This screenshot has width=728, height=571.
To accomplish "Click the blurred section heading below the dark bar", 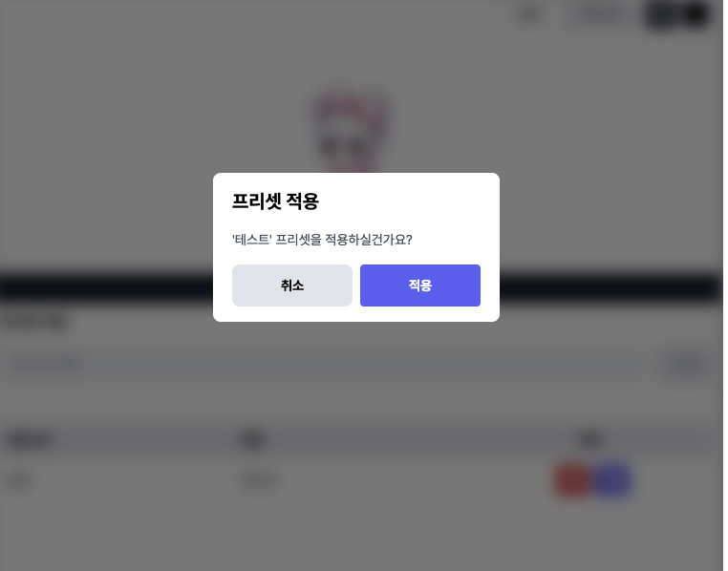I will [x=35, y=321].
